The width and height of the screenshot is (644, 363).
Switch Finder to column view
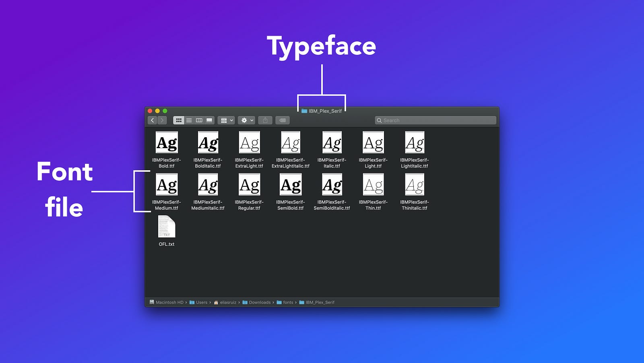click(199, 120)
